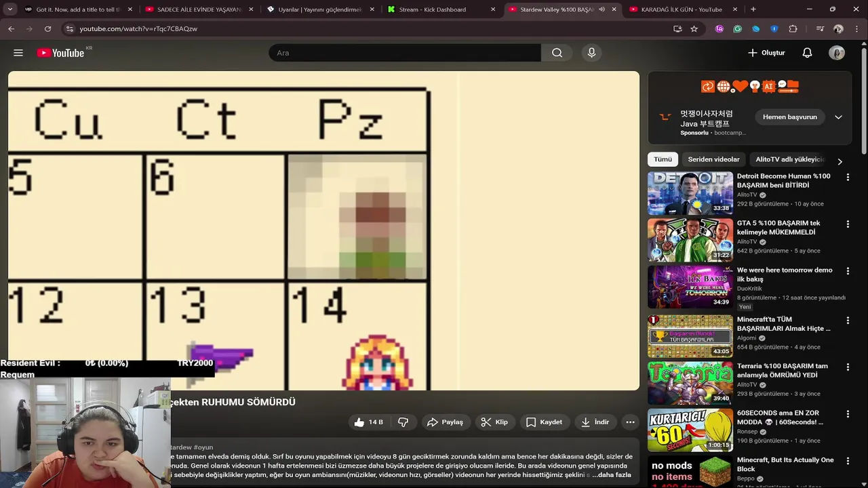The width and height of the screenshot is (868, 488).
Task: Open options for Terraria %100 BAŞARIM video
Action: (x=848, y=367)
